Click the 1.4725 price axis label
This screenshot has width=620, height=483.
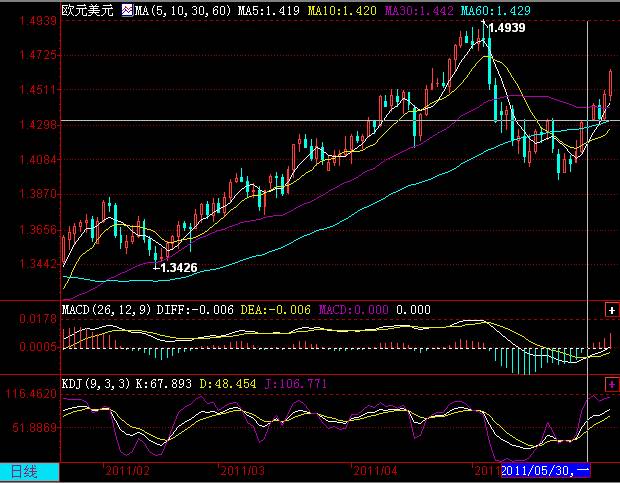pyautogui.click(x=38, y=55)
